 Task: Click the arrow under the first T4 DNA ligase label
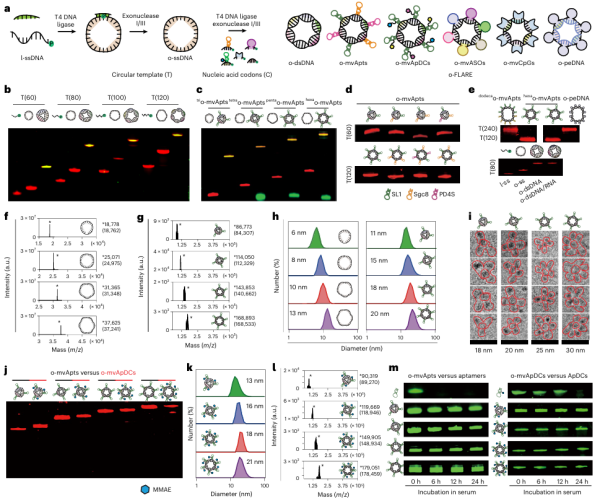pos(67,30)
